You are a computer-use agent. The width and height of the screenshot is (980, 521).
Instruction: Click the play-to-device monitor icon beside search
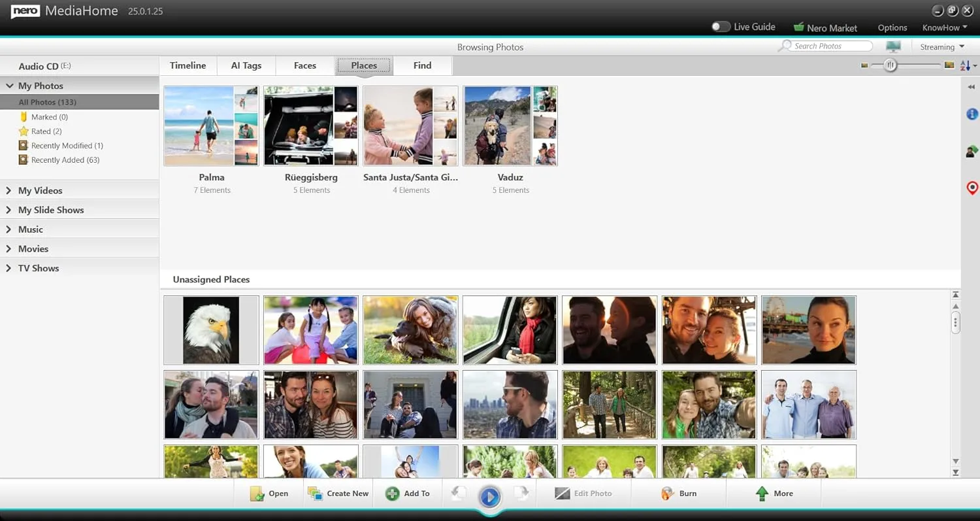pos(893,46)
